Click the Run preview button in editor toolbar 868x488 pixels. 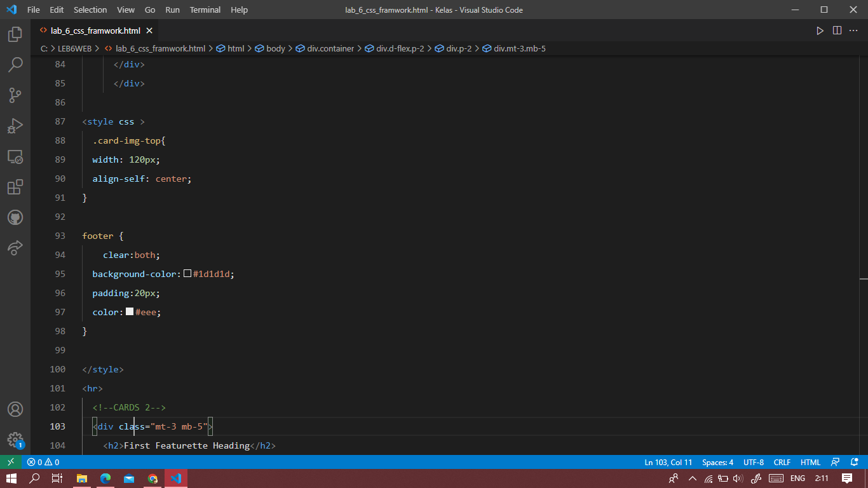[820, 30]
